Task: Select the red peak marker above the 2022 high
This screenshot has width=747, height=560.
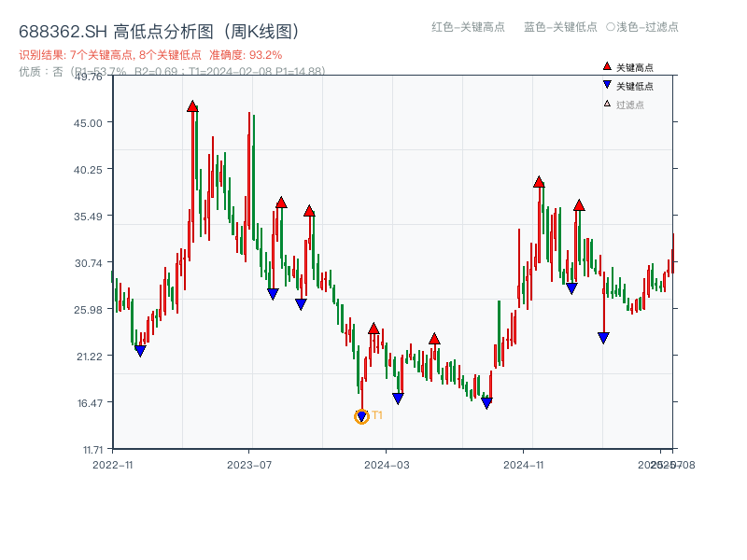Action: [193, 106]
